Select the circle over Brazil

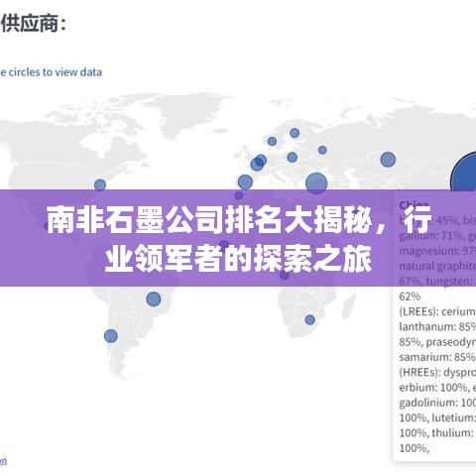(154, 299)
